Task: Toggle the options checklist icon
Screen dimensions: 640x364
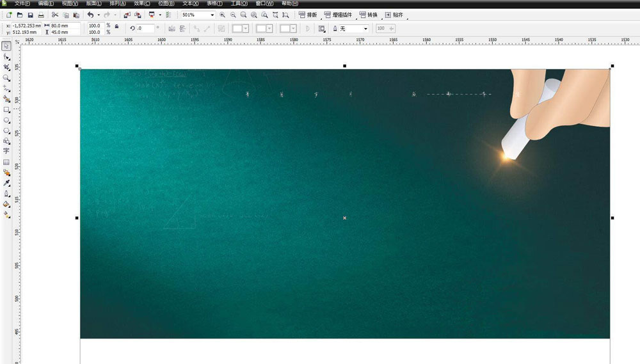Action: (168, 15)
